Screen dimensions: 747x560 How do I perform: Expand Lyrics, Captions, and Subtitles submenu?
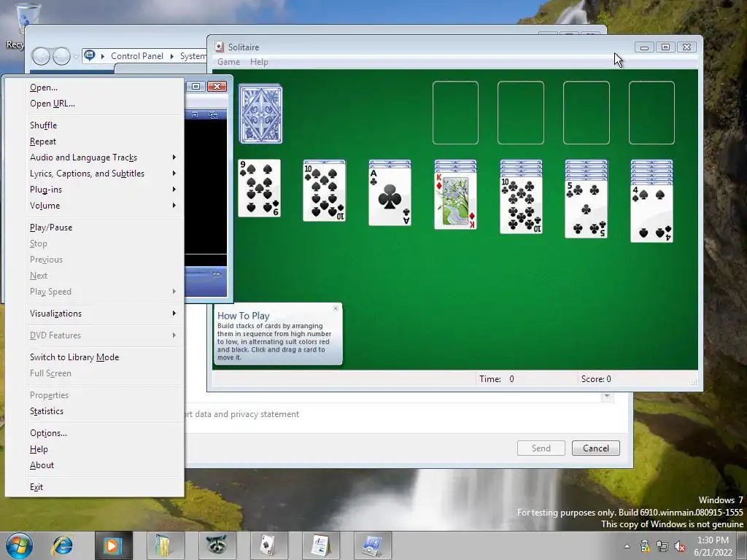[94, 174]
